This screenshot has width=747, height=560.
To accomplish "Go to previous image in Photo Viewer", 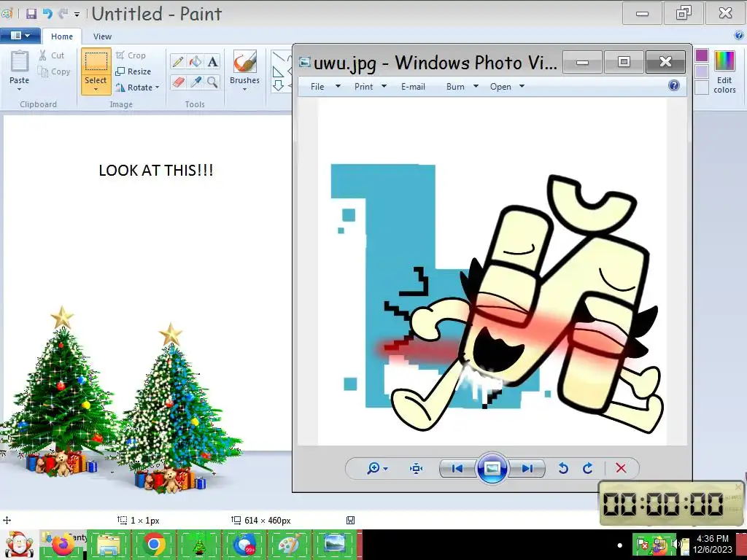I will tap(457, 469).
